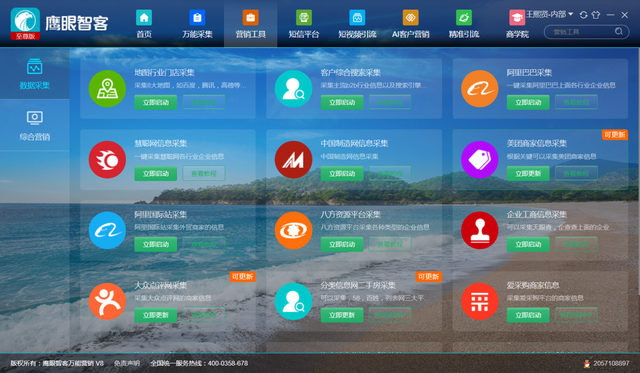This screenshot has height=373, width=640.
Task: Click the refresh icon in title bar
Action: pos(584,15)
